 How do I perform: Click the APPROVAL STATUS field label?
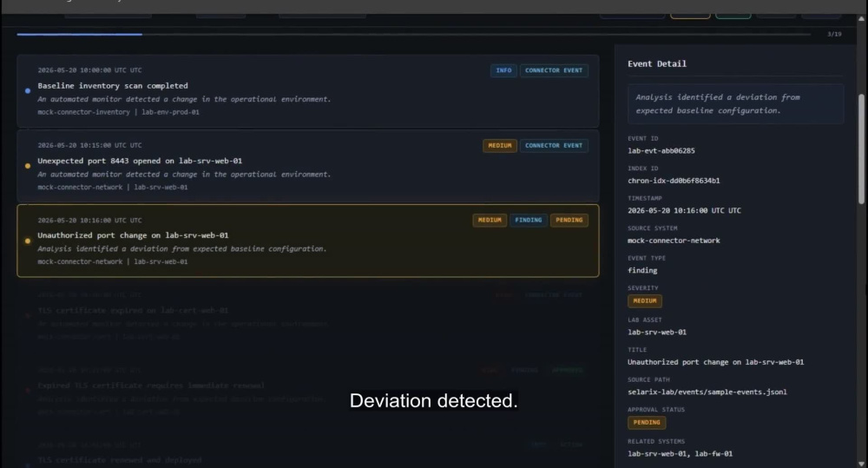coord(656,410)
